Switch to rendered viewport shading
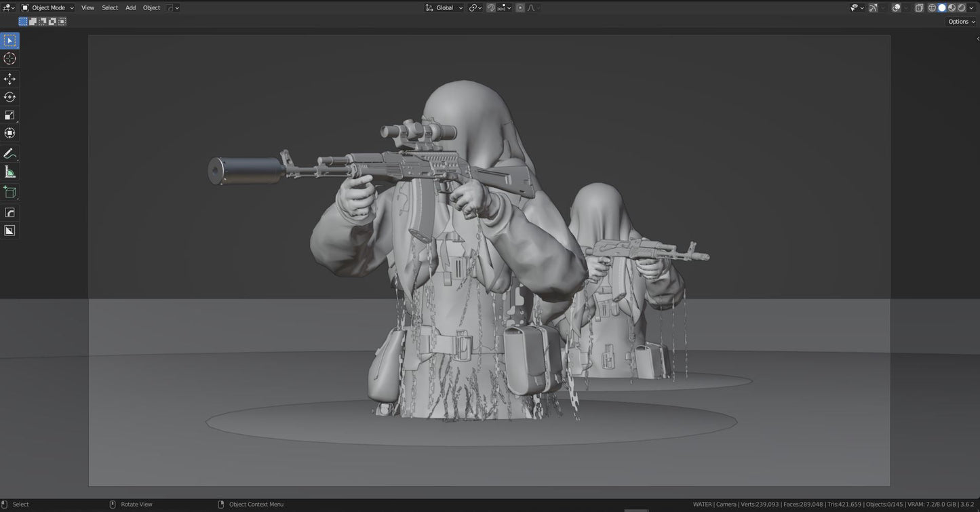 (x=962, y=7)
